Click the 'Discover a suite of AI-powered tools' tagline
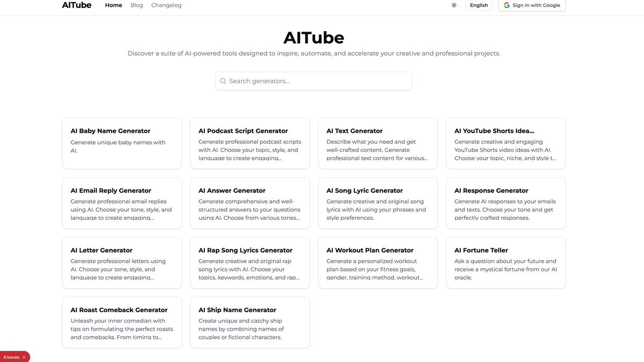The height and width of the screenshot is (362, 644). coord(314,54)
